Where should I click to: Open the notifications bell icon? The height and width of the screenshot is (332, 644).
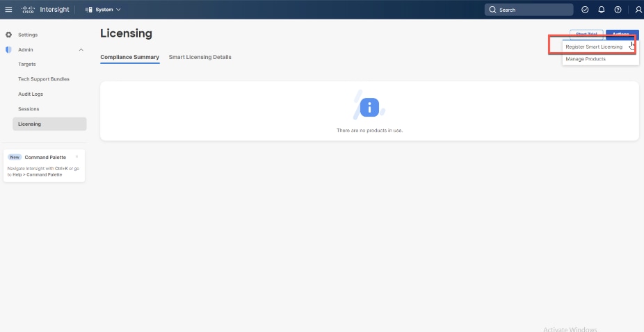tap(602, 10)
